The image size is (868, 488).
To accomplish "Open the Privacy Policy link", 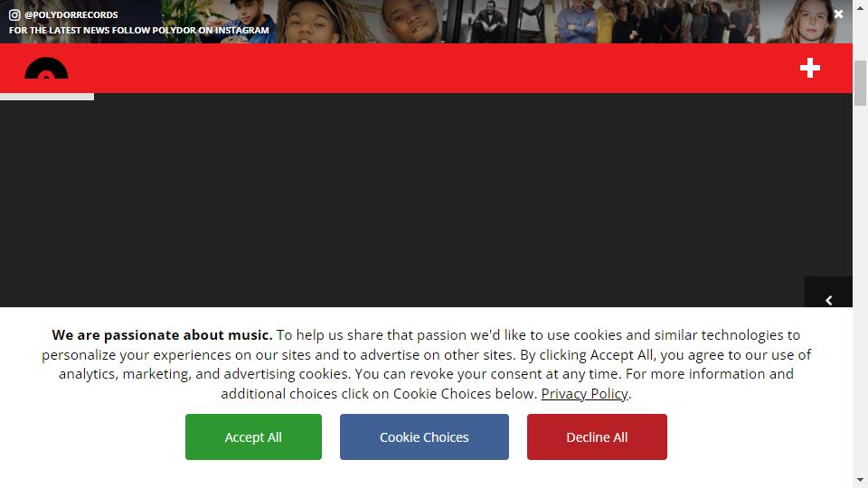I will [585, 393].
